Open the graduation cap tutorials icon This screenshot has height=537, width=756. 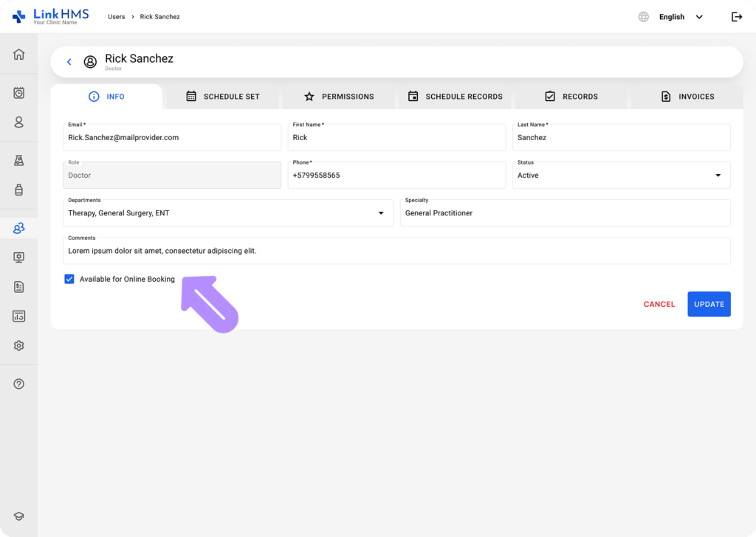18,516
